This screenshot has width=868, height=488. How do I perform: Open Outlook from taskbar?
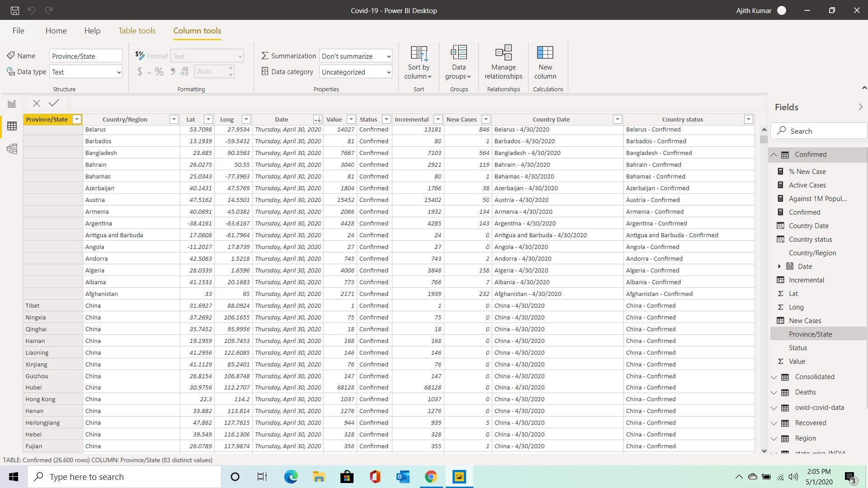click(403, 477)
